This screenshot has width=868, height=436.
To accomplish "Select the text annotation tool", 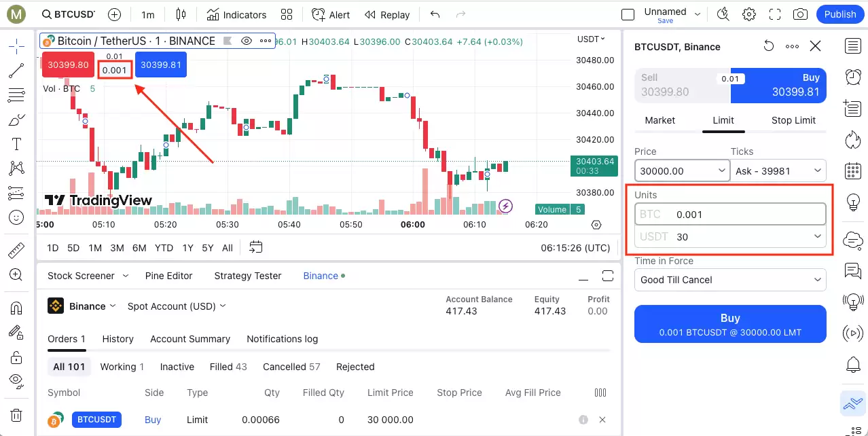I will 16,144.
